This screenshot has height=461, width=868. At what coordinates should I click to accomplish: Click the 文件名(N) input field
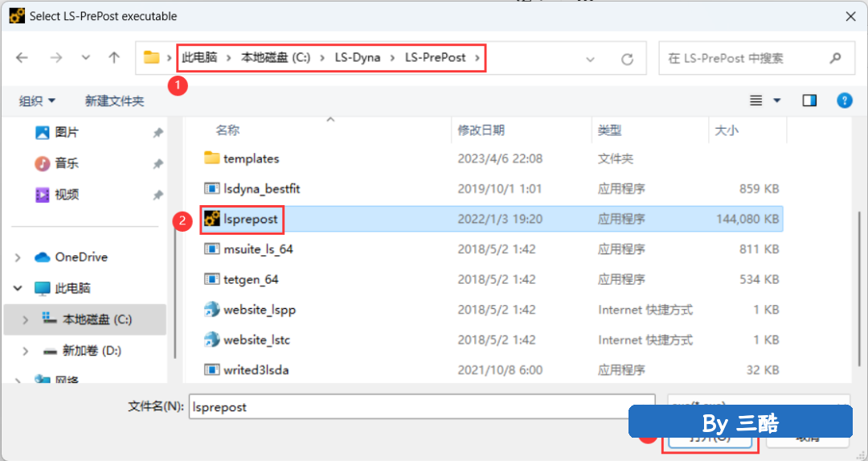coord(422,407)
